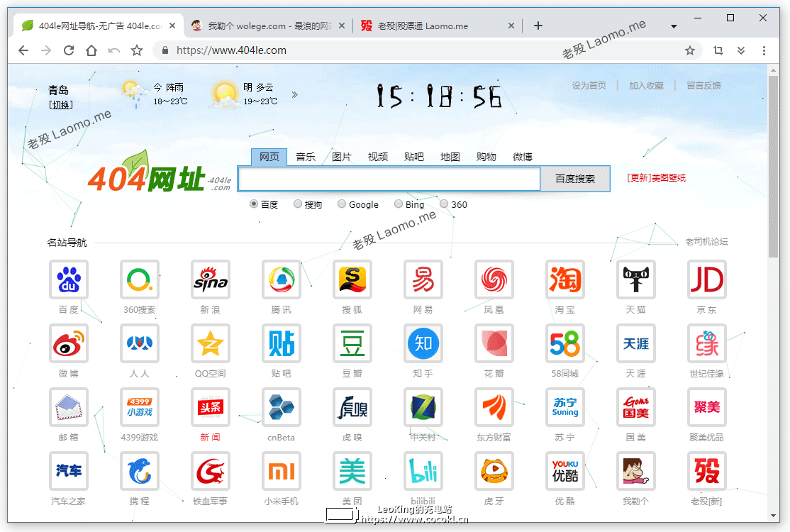This screenshot has height=532, width=790.
Task: Click the 留言反馈 link
Action: 703,86
